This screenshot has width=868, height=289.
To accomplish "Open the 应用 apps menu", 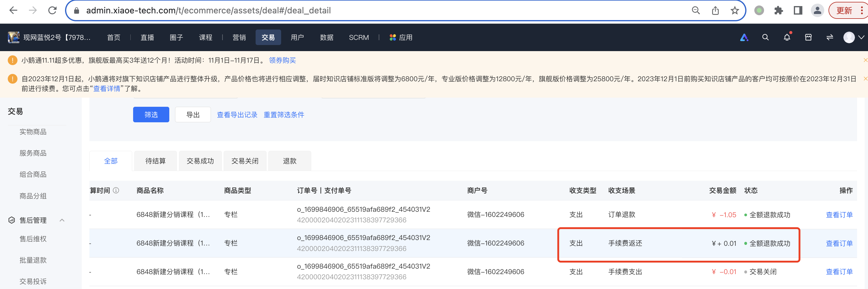I will (401, 37).
